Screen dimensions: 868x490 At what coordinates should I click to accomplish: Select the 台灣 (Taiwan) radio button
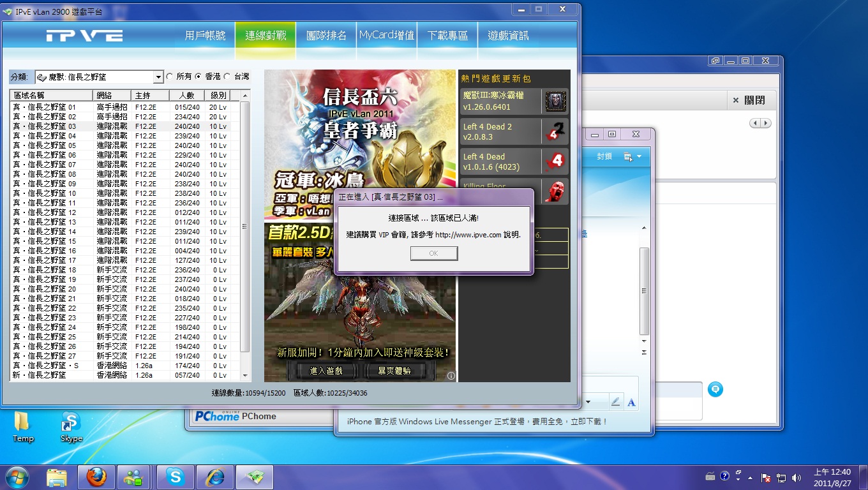point(227,77)
